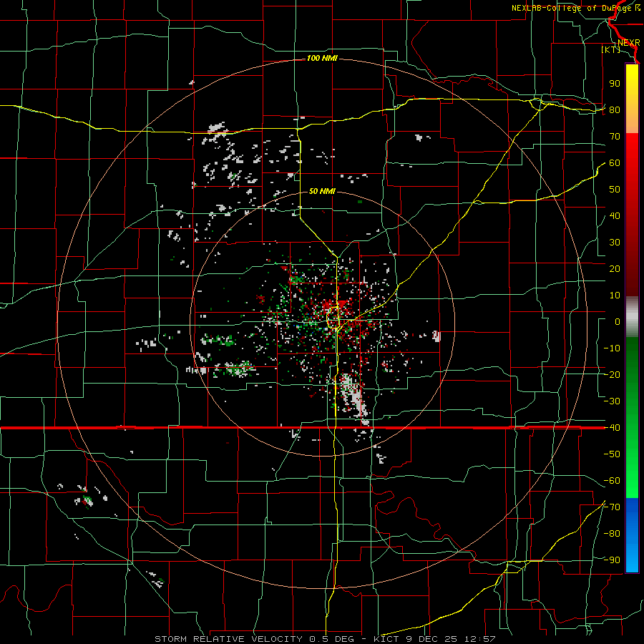Click the STORM RELATIVE VELOCITY caption at the bottom
644x644 pixels.
325,639
